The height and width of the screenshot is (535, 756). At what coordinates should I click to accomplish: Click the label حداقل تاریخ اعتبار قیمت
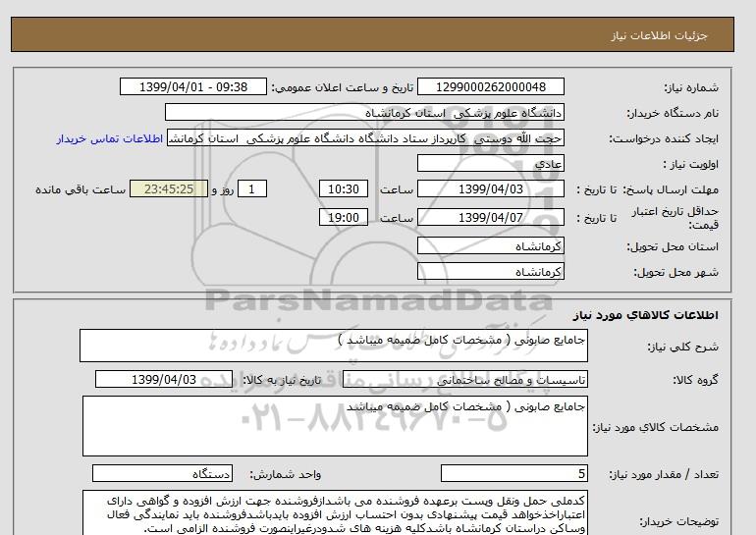(x=675, y=218)
